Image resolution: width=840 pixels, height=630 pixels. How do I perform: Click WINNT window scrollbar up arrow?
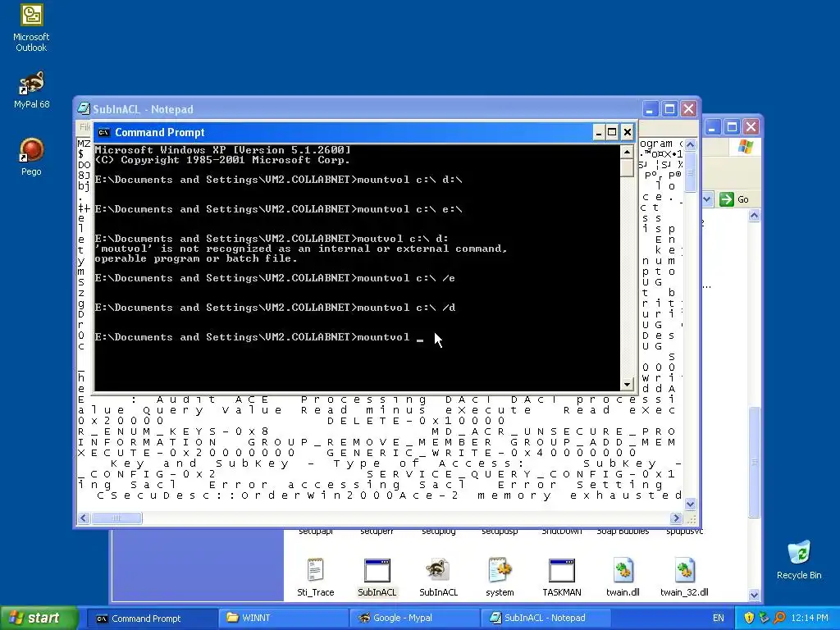(754, 216)
